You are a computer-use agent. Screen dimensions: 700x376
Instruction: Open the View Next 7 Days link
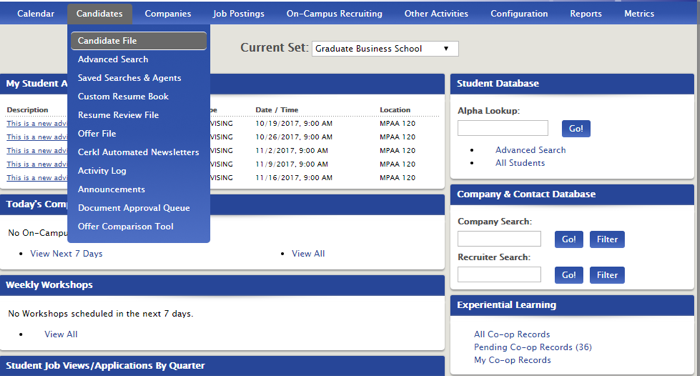click(x=66, y=254)
